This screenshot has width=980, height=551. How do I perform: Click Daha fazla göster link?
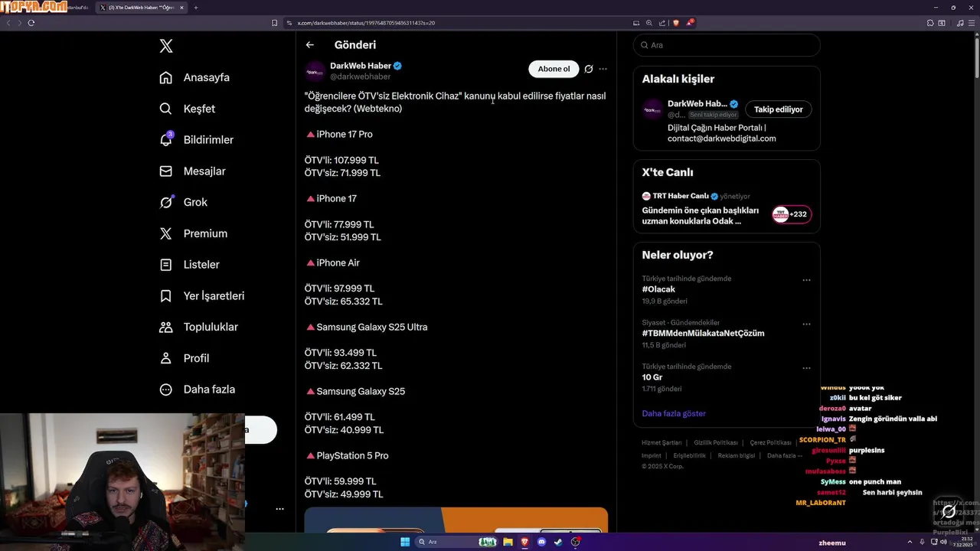click(x=674, y=413)
